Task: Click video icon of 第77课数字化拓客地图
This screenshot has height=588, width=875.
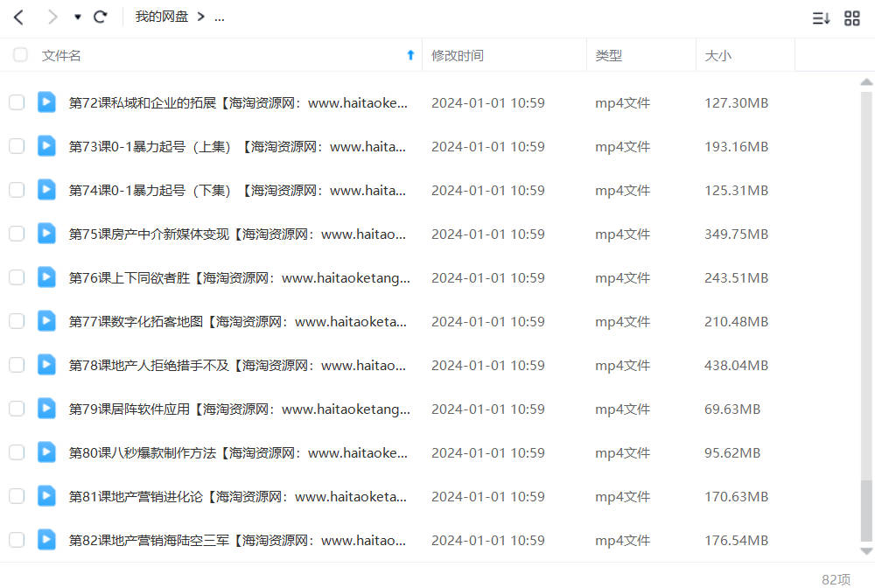Action: 46,321
